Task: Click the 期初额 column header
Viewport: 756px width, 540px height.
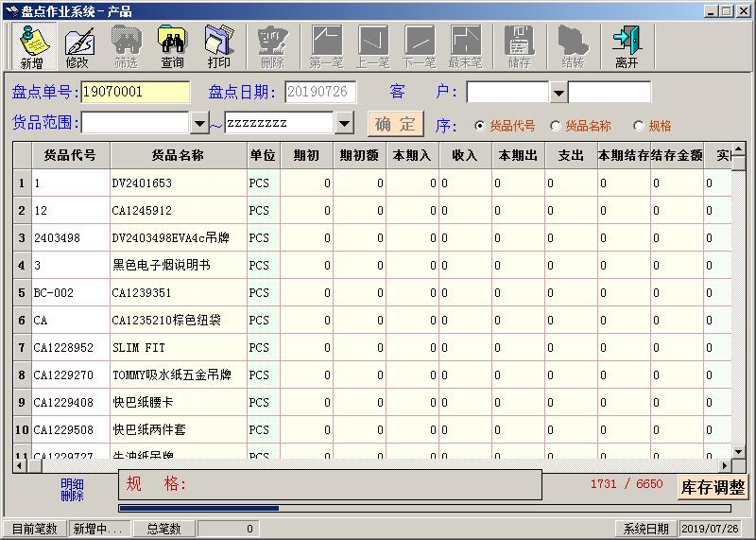Action: 360,155
